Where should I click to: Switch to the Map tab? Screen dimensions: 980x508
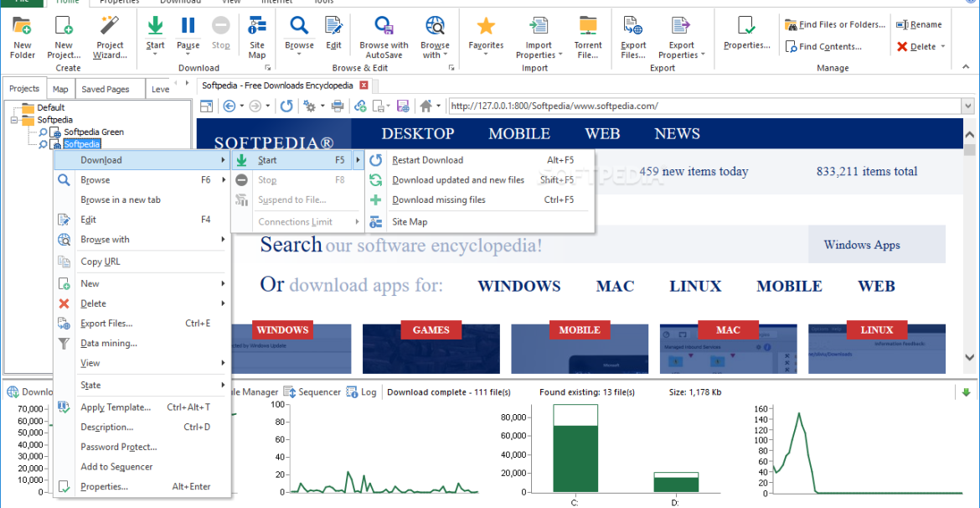click(60, 89)
